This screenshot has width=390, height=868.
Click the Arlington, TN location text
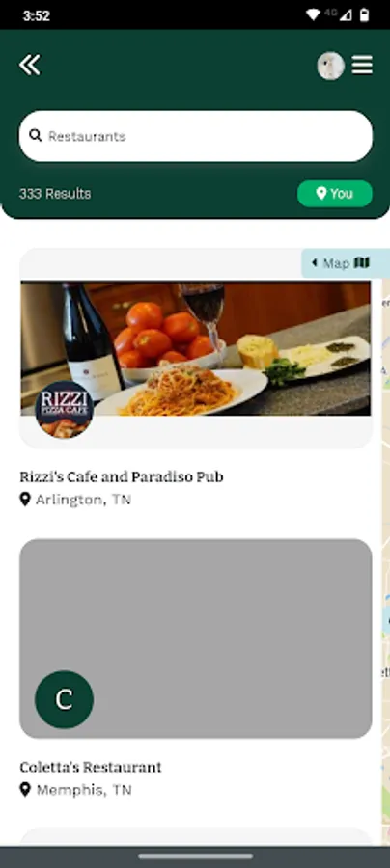pyautogui.click(x=83, y=500)
